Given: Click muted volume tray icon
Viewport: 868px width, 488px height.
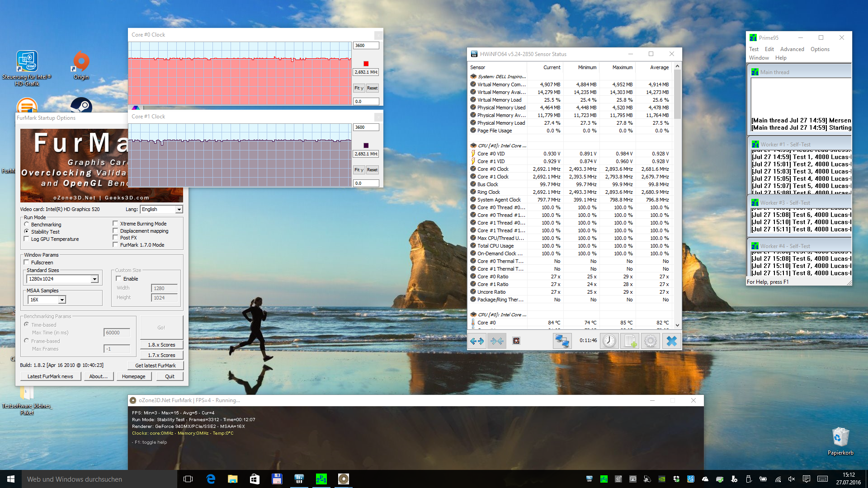Looking at the screenshot, I should (x=792, y=479).
